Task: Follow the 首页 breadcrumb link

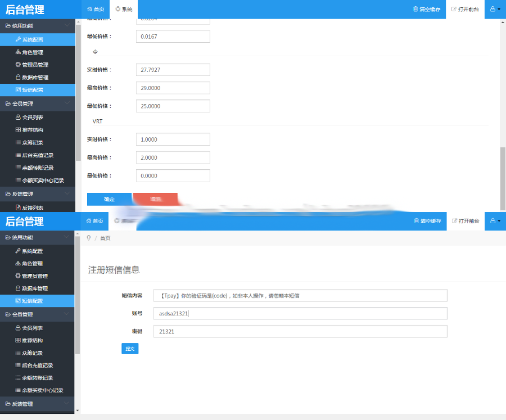Action: coord(105,238)
